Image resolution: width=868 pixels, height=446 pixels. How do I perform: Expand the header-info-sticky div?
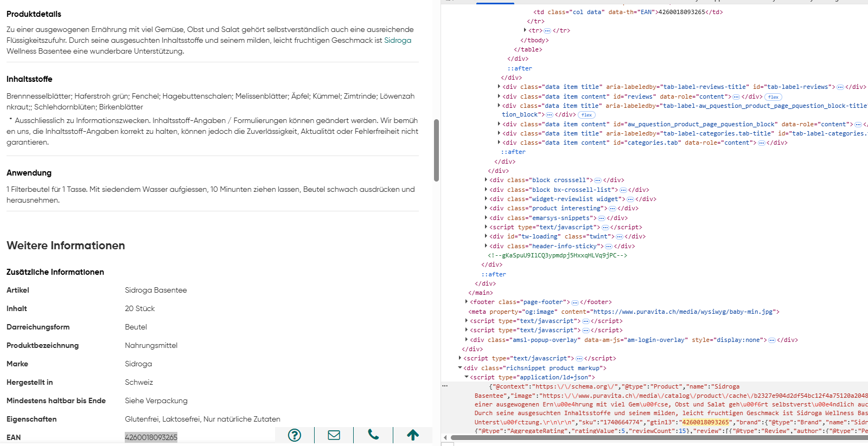coord(486,246)
